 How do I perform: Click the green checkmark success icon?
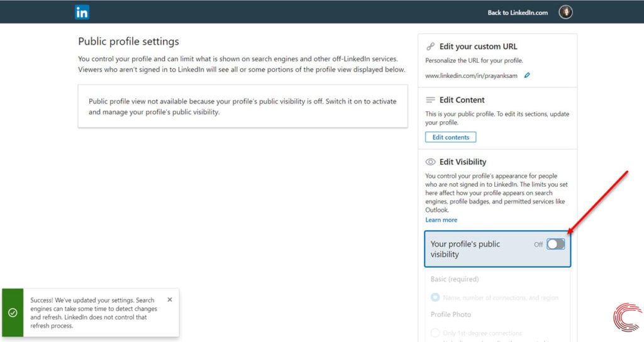[13, 313]
